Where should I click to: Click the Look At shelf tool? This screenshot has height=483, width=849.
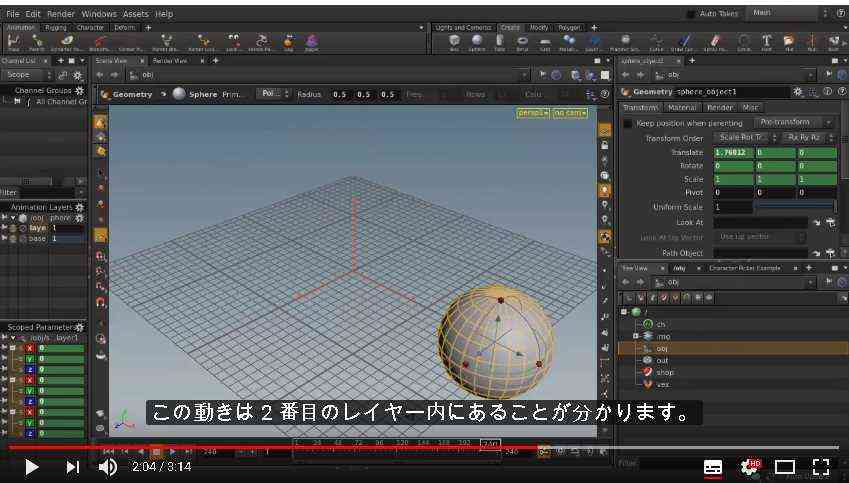tap(233, 42)
